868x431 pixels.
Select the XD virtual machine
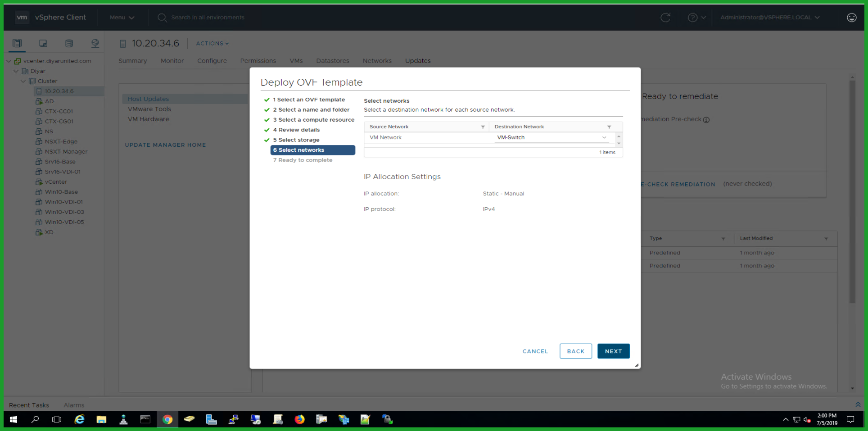(49, 232)
